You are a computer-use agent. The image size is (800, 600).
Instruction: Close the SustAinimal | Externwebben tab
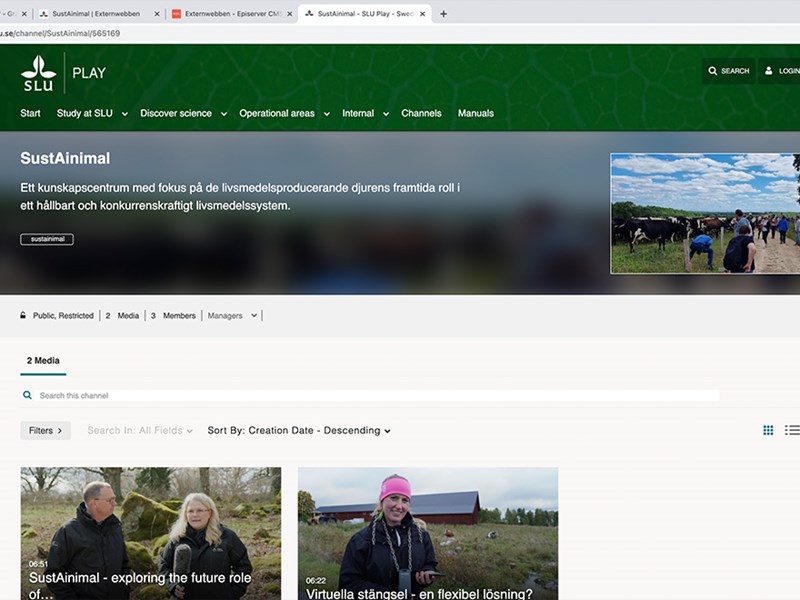(x=157, y=14)
